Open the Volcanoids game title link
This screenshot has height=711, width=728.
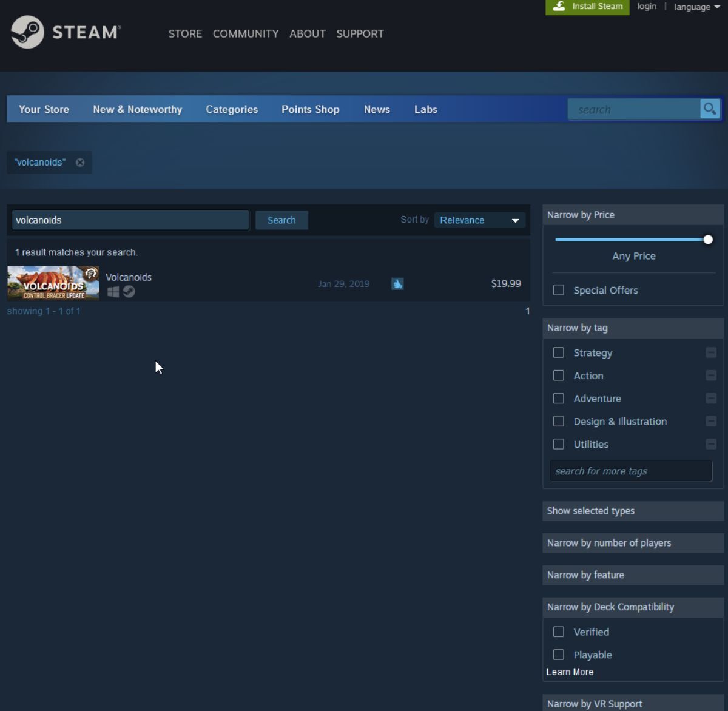(x=129, y=277)
